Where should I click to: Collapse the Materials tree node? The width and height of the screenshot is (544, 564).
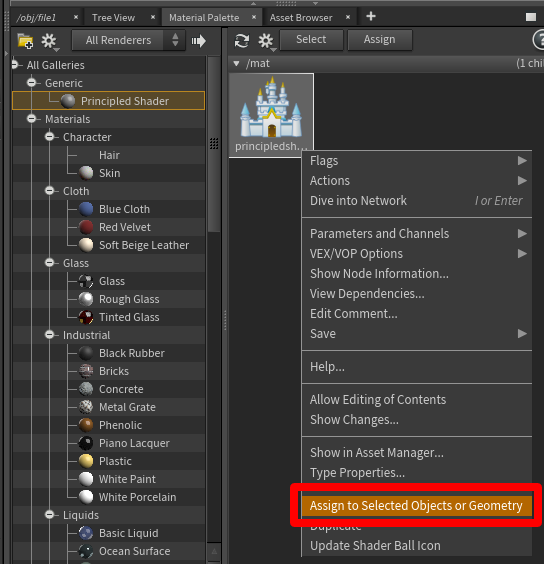click(x=32, y=119)
